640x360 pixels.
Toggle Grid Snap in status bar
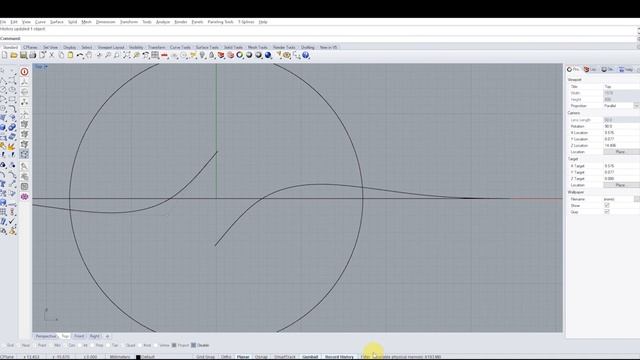(x=205, y=357)
